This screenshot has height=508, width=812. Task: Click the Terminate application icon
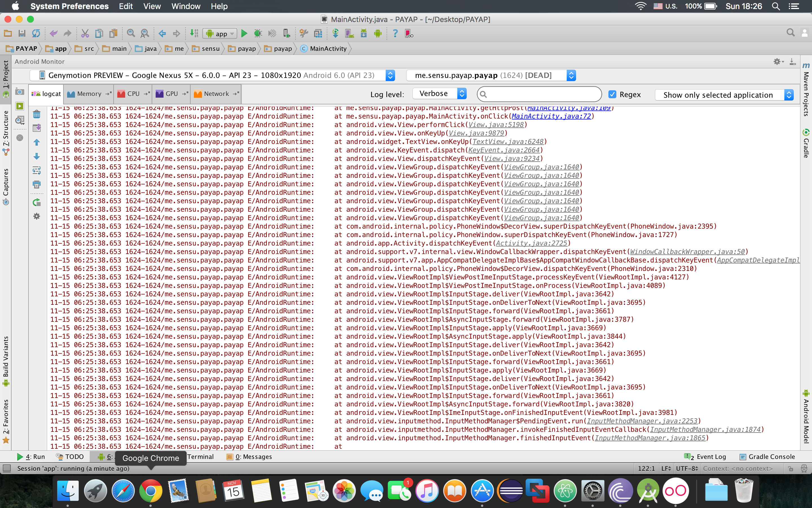coord(20,138)
